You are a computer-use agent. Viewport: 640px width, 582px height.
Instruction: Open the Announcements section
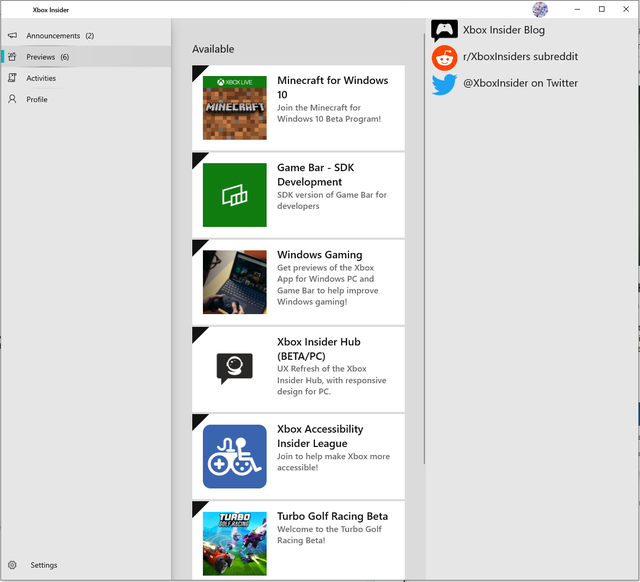click(x=86, y=36)
